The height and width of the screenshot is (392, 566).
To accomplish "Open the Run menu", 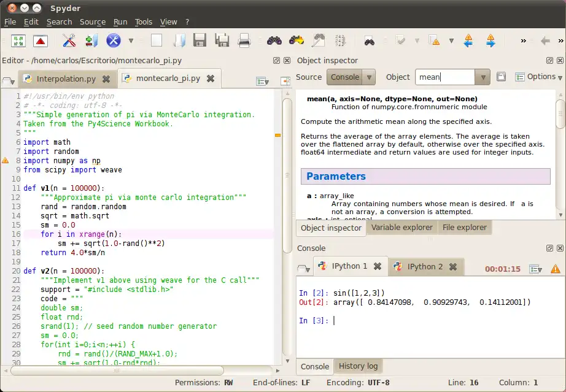I will click(120, 21).
